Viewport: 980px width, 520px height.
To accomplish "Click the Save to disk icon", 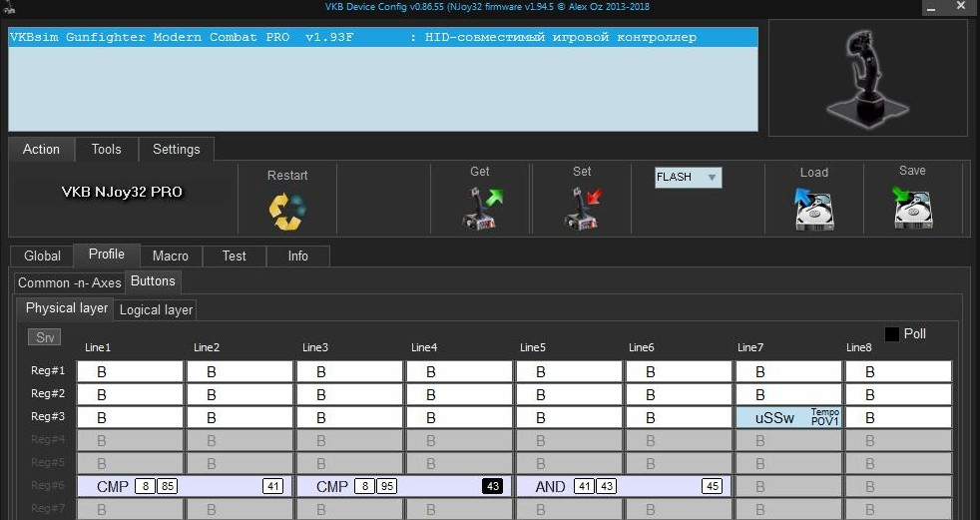I will click(x=912, y=209).
